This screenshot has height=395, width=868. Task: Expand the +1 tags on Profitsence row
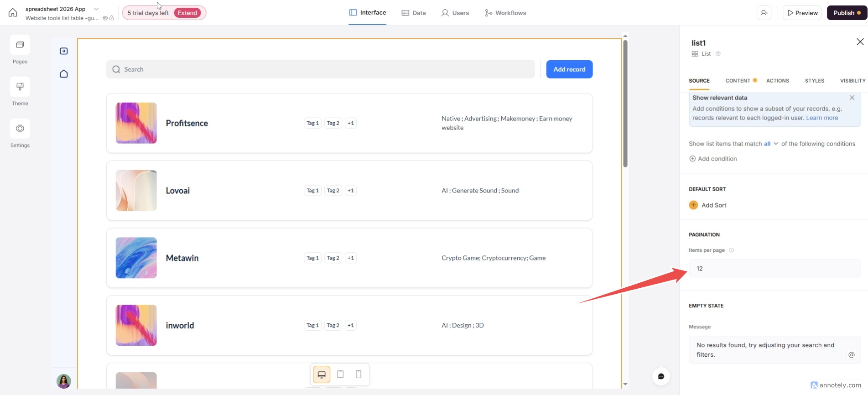350,123
